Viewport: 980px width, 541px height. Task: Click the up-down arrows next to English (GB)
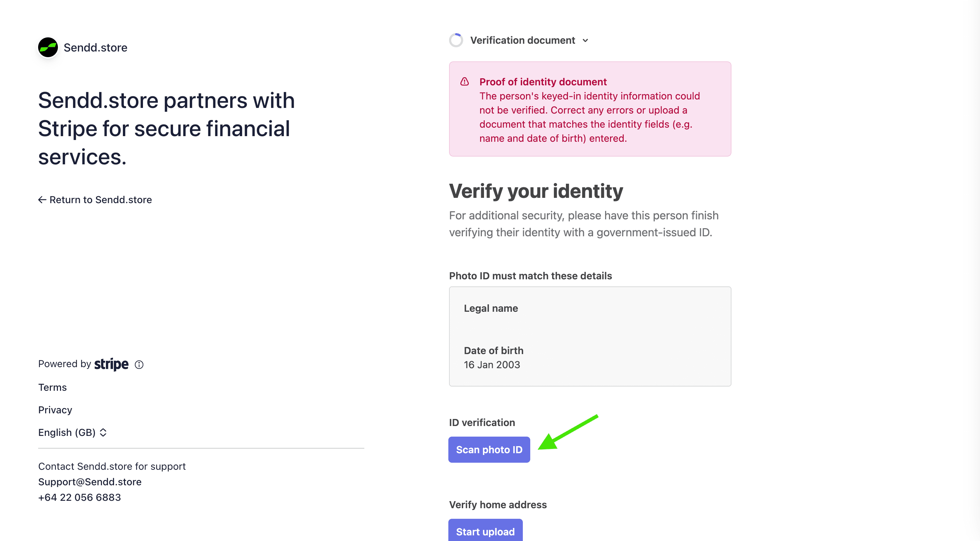click(103, 432)
